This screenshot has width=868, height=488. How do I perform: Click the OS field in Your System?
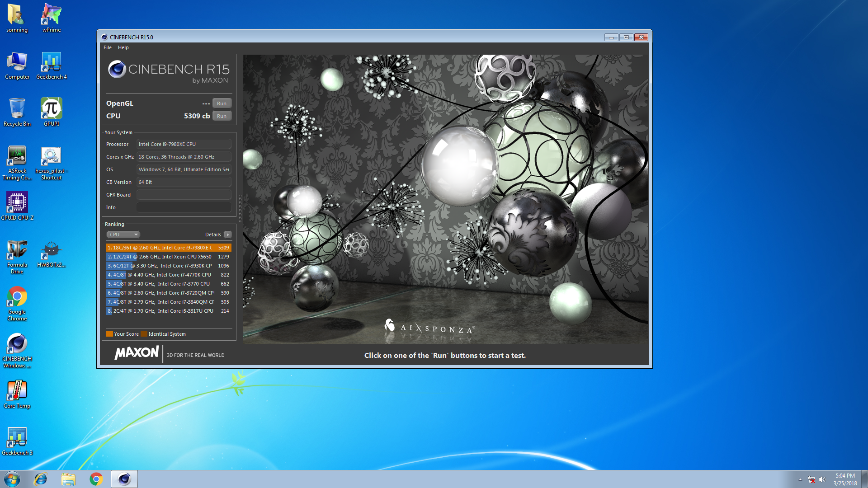pos(184,169)
